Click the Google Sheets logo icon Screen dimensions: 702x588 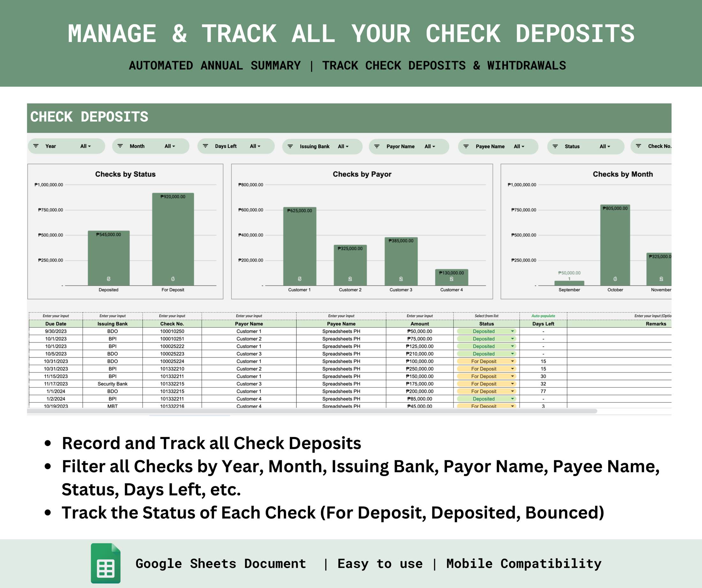point(106,564)
